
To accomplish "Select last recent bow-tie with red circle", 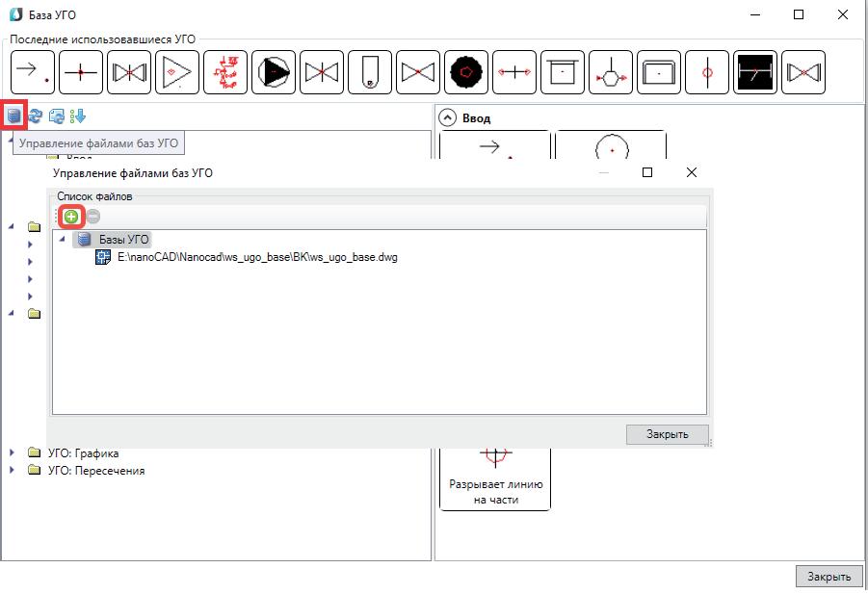I will pyautogui.click(x=803, y=72).
